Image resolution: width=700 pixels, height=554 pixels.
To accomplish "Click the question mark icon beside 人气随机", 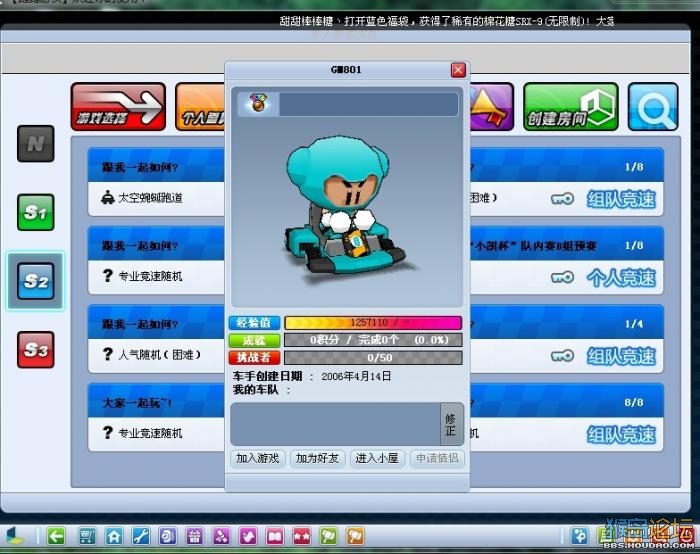I will click(108, 354).
